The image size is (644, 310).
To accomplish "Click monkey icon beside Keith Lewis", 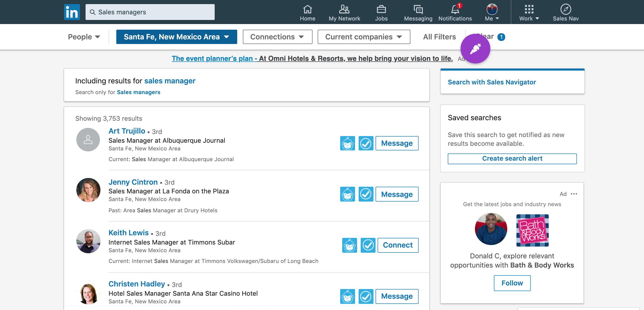I will click(350, 245).
